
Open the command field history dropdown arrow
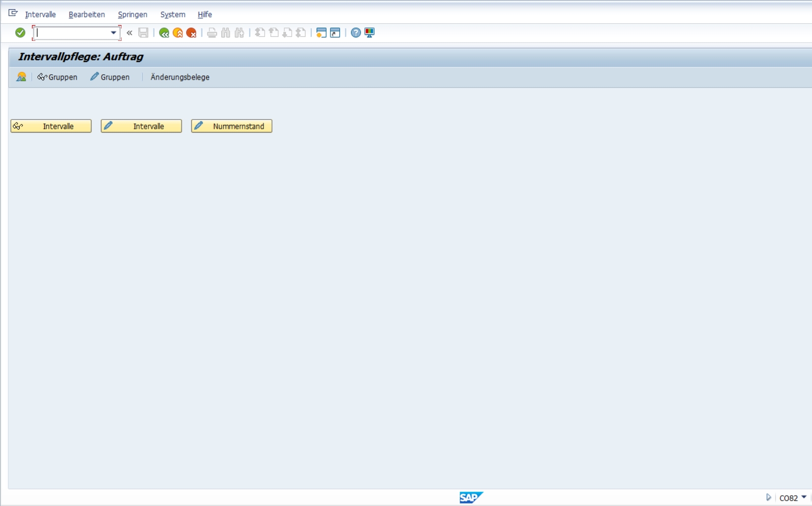click(114, 33)
